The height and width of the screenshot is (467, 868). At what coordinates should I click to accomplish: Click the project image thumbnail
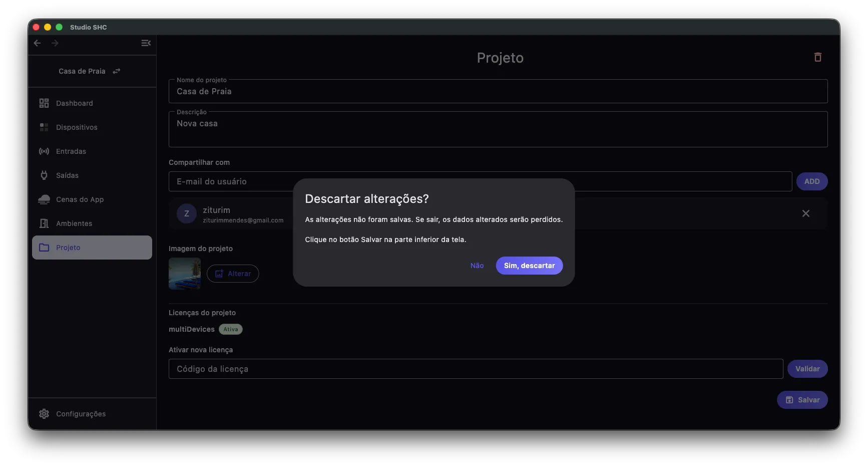pos(185,274)
